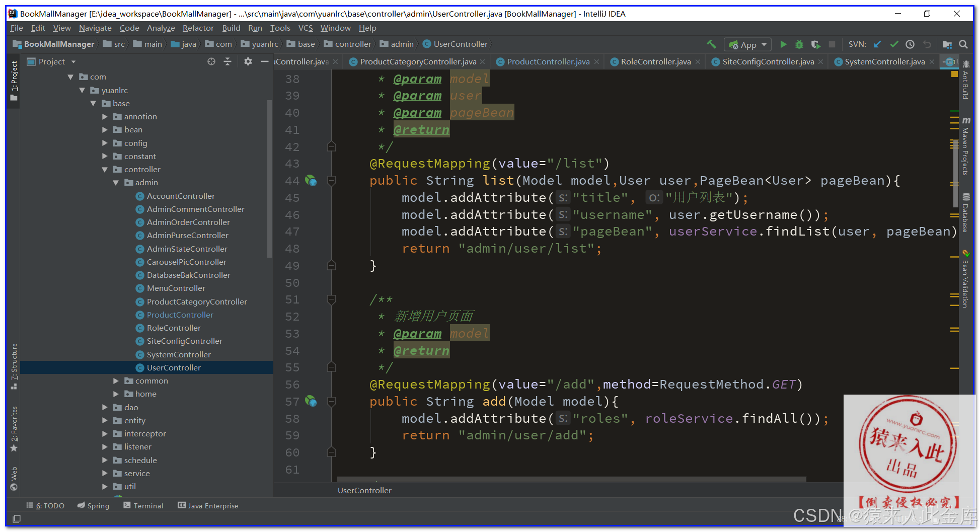This screenshot has width=980, height=532.
Task: Open SVN history clock icon
Action: [x=910, y=44]
